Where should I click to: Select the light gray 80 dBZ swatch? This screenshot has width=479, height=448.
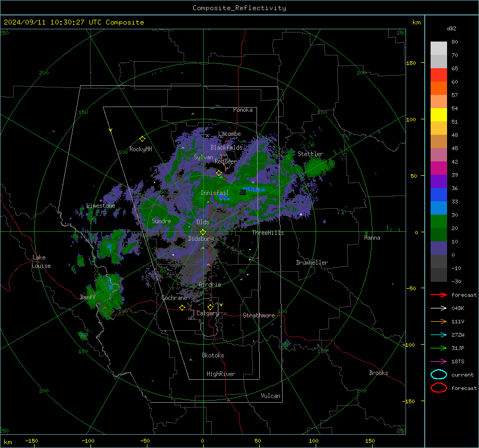pos(439,48)
